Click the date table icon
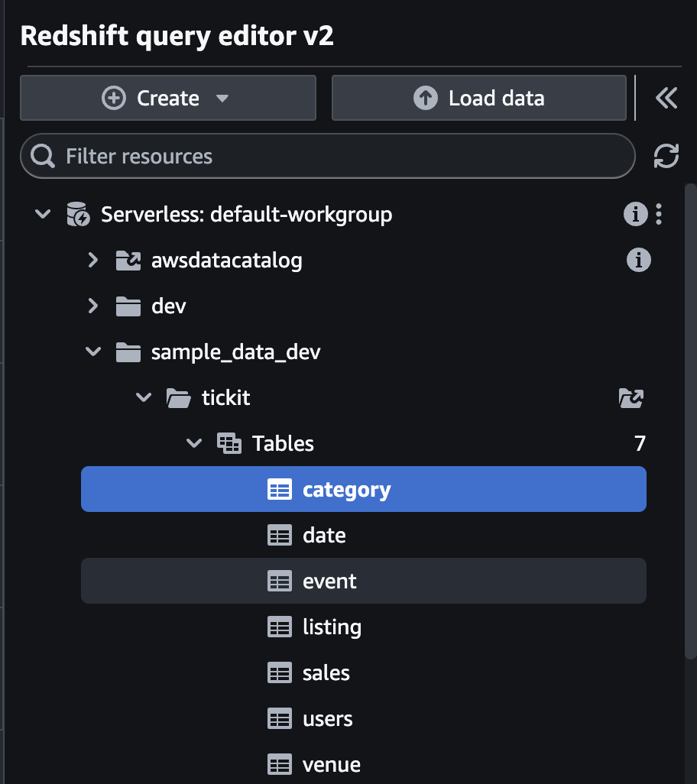Image resolution: width=697 pixels, height=784 pixels. 280,536
